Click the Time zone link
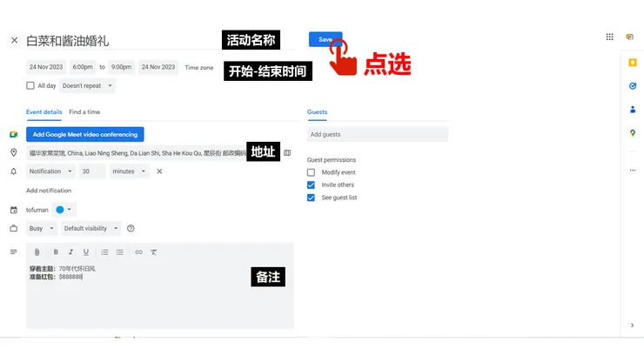Image resolution: width=644 pixels, height=362 pixels. click(x=199, y=67)
